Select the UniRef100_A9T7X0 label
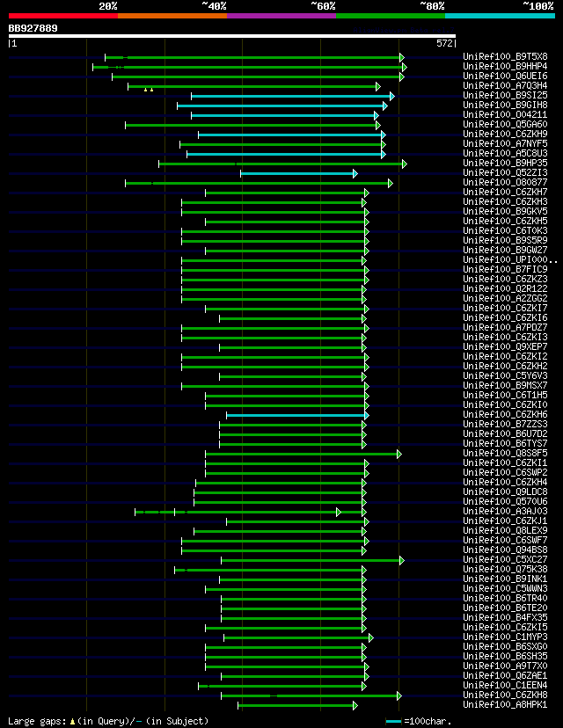This screenshot has height=728, width=563. point(506,666)
